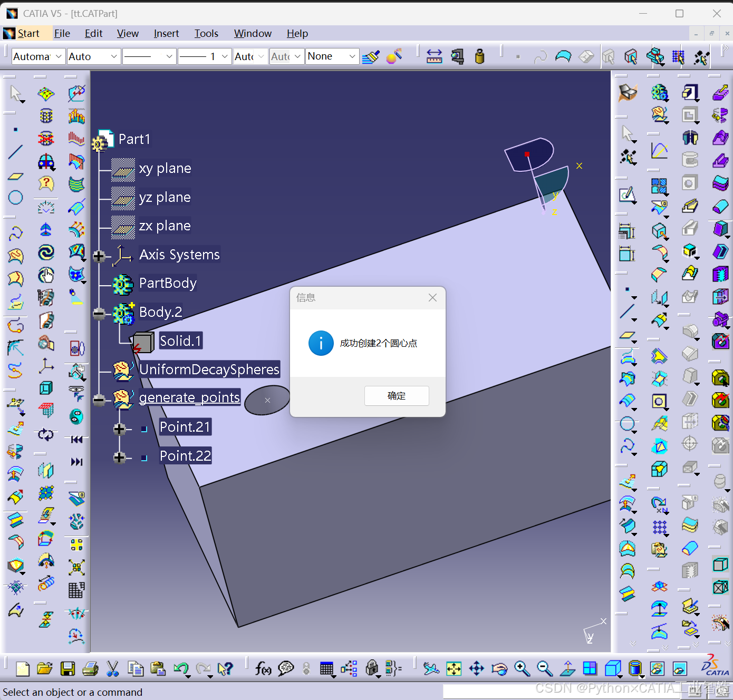The width and height of the screenshot is (733, 700).
Task: Select Solid.1 in tree
Action: pyautogui.click(x=181, y=341)
